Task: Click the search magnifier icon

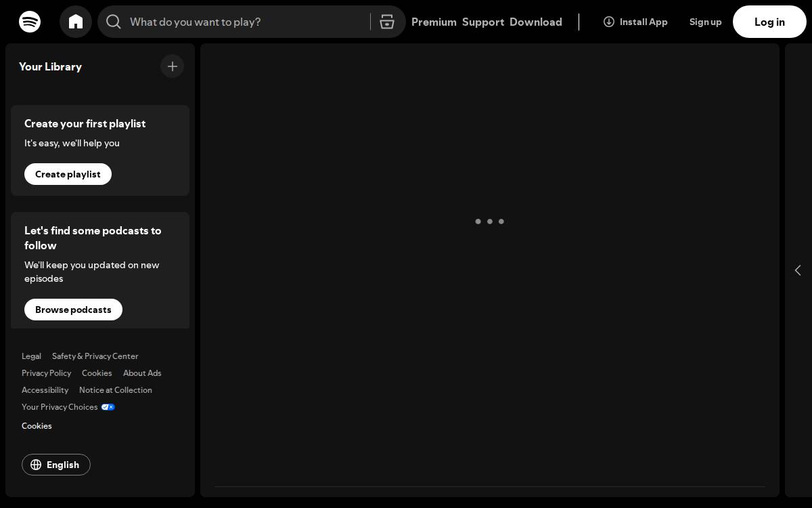Action: 114,22
